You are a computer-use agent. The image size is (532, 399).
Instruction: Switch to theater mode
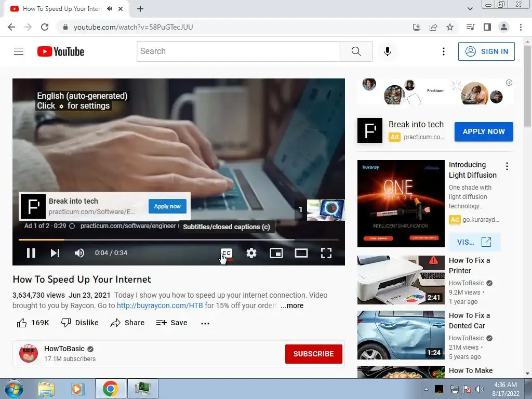click(301, 253)
